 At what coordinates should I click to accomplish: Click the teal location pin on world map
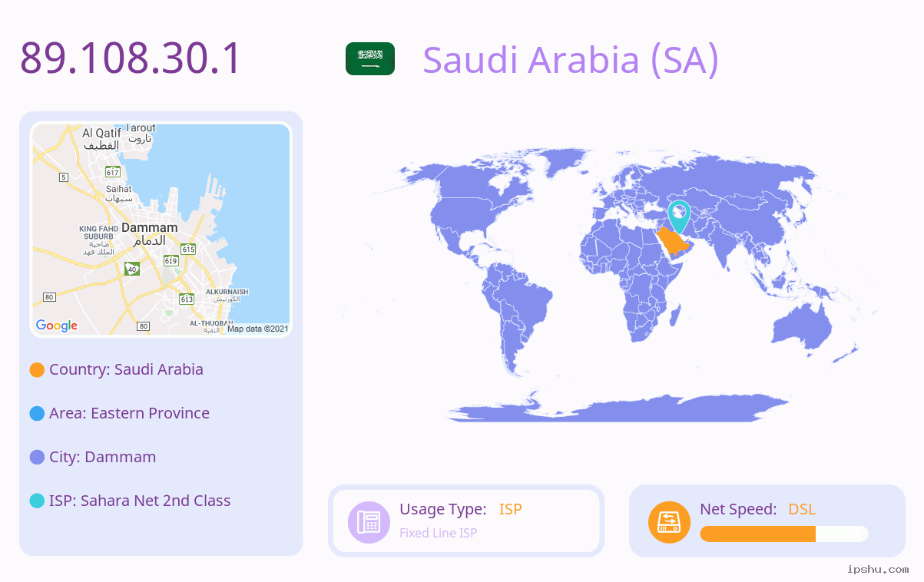pos(679,217)
